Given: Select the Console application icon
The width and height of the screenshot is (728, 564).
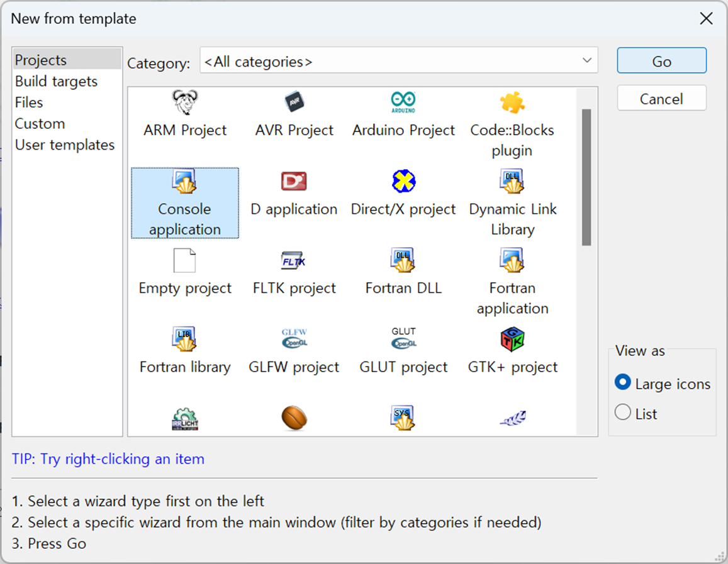Looking at the screenshot, I should coord(185,181).
